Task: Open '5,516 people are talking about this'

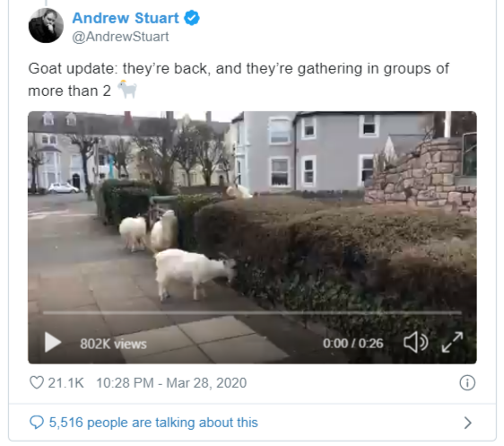Action: [x=153, y=422]
